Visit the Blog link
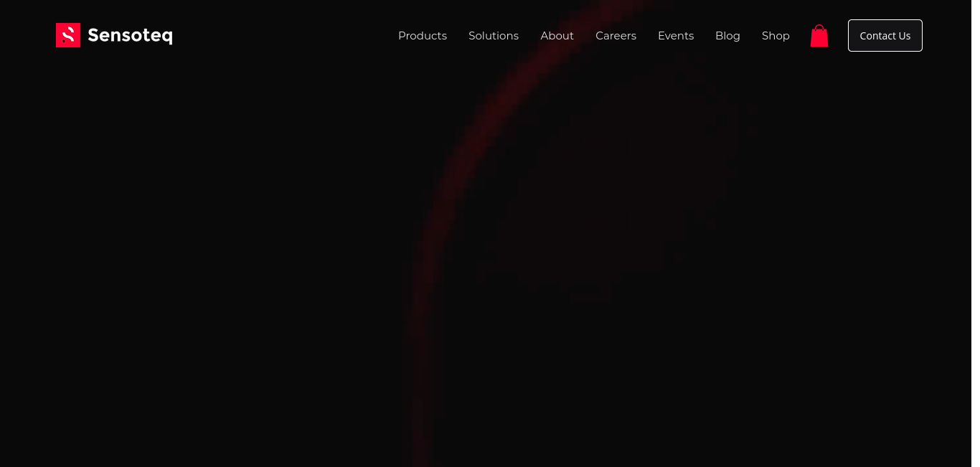 pyautogui.click(x=727, y=36)
